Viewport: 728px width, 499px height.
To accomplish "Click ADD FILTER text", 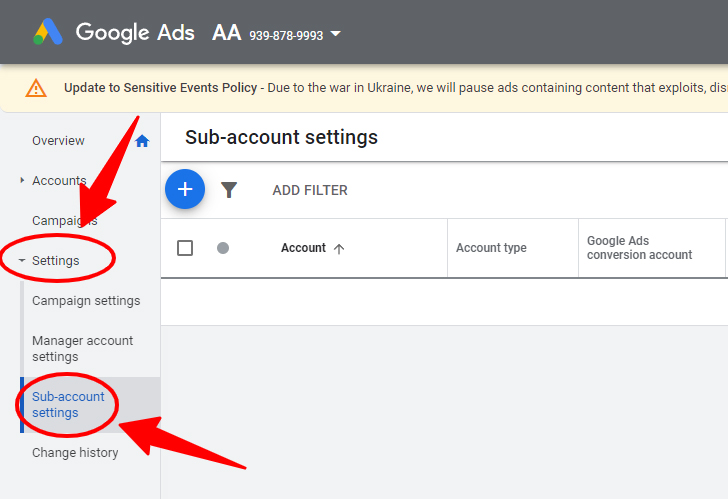I will [x=310, y=190].
